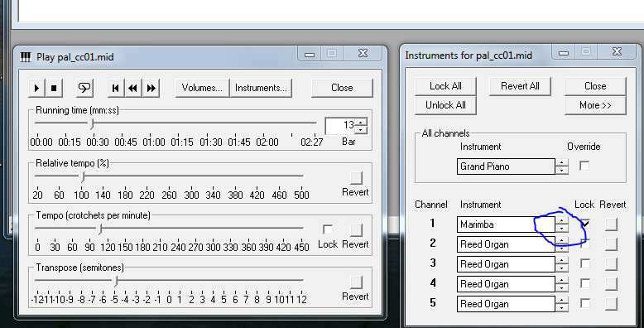
Task: Click the Tempo crotchets slider thumb
Action: coord(99,229)
